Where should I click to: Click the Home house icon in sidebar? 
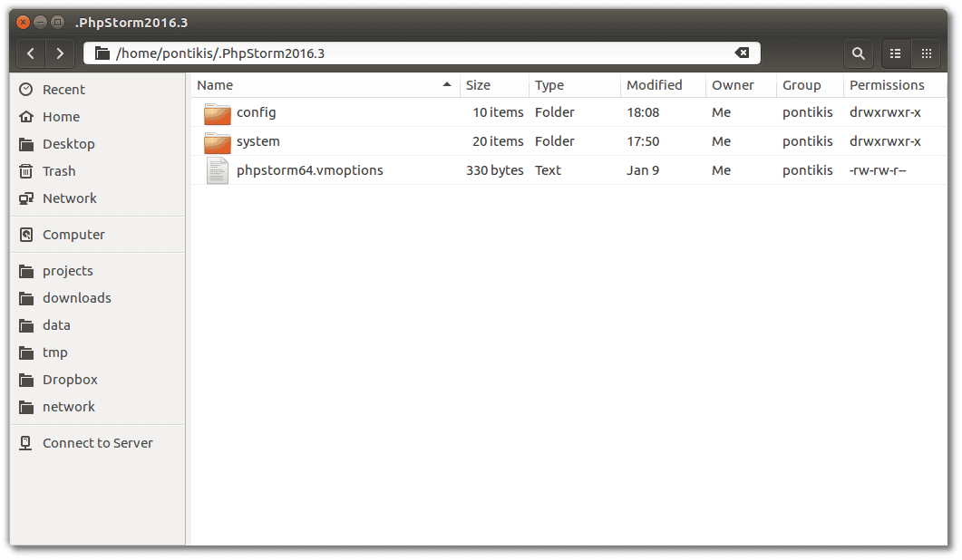click(x=25, y=117)
